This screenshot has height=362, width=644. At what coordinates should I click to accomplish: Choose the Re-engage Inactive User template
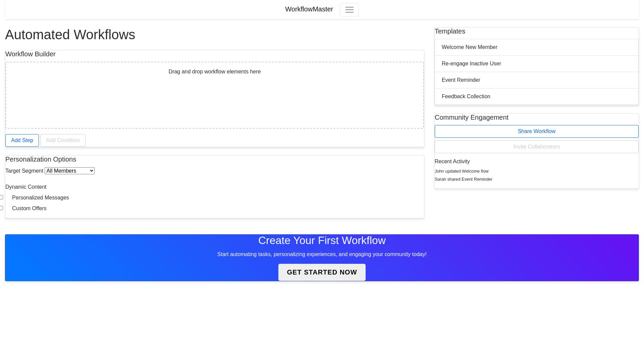coord(536,64)
